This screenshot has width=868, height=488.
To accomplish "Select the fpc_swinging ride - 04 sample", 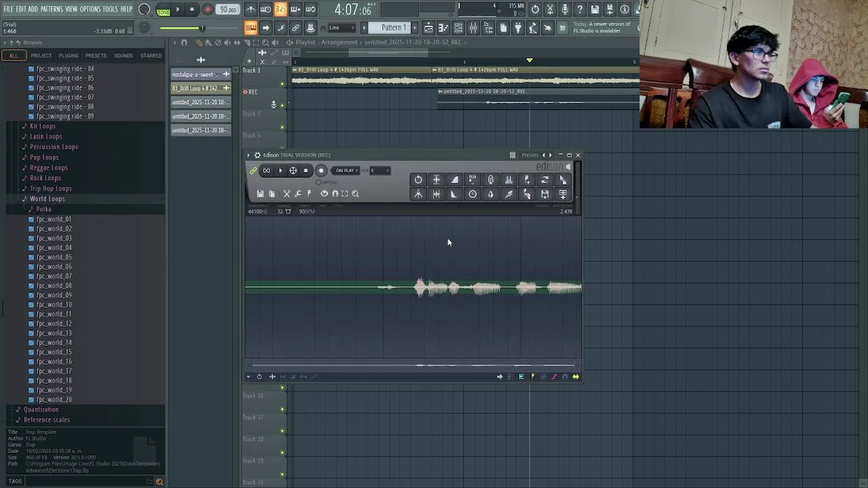I will click(x=65, y=68).
